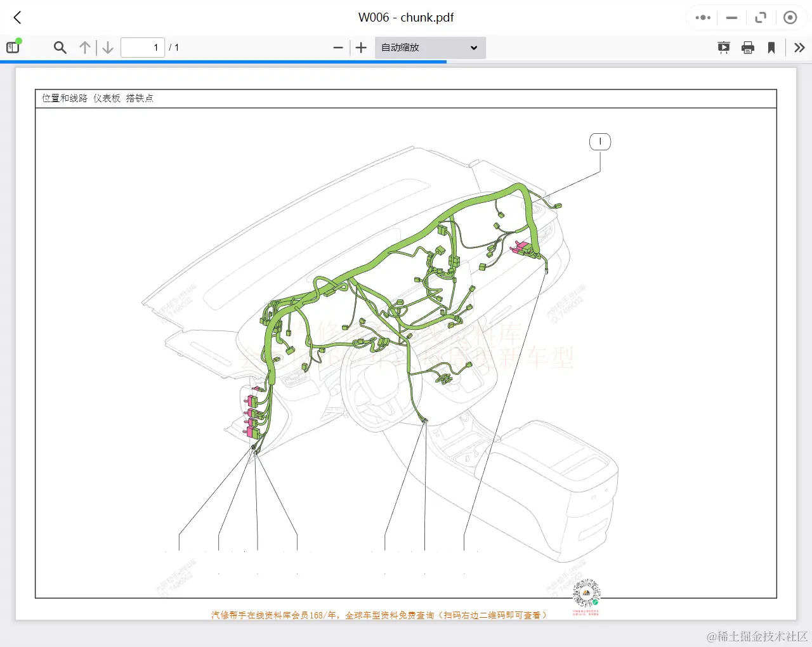The image size is (812, 647).
Task: Open the 自动缩放 zoom dropdown
Action: [430, 48]
